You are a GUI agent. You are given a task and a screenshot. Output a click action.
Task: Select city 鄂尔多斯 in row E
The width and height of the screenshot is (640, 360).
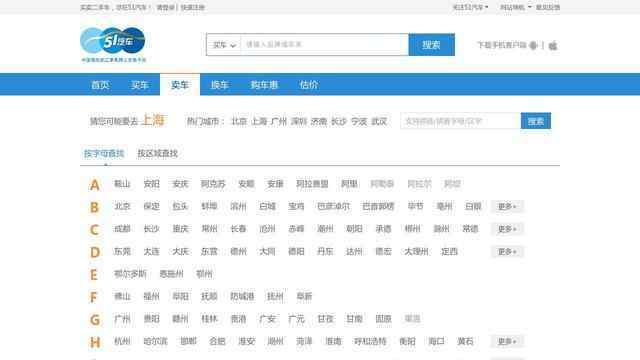(130, 274)
